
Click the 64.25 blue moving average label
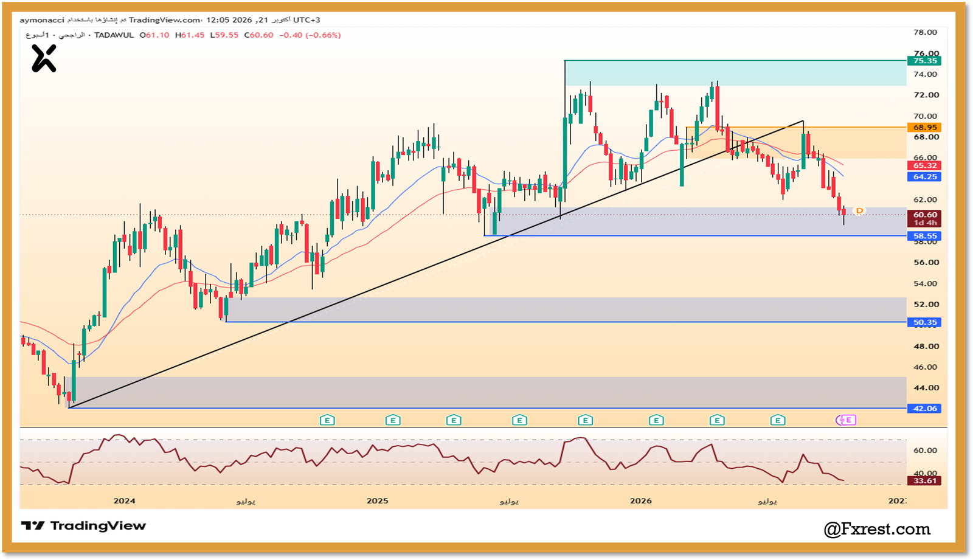[924, 177]
